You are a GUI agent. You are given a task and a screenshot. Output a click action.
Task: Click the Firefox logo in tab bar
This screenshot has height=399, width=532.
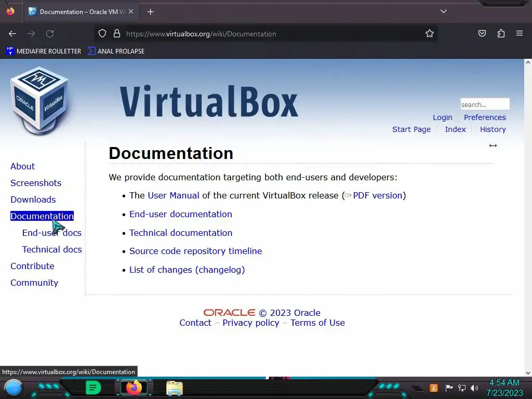[x=10, y=11]
